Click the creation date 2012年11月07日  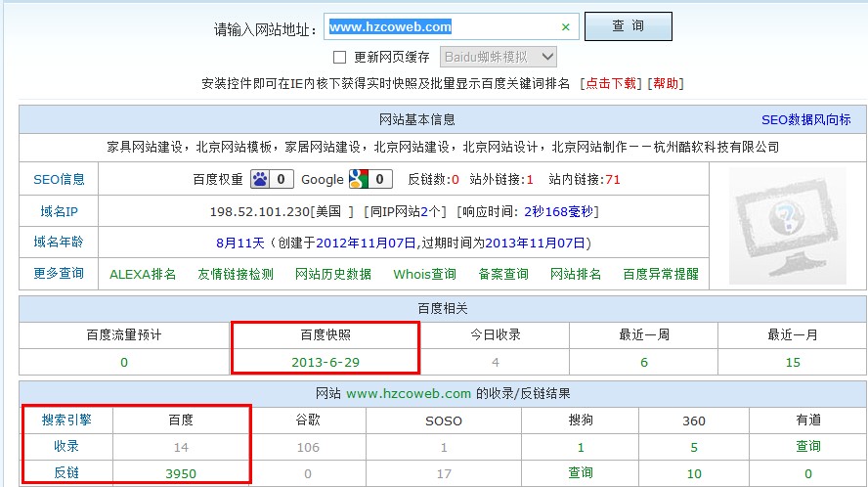click(x=366, y=243)
